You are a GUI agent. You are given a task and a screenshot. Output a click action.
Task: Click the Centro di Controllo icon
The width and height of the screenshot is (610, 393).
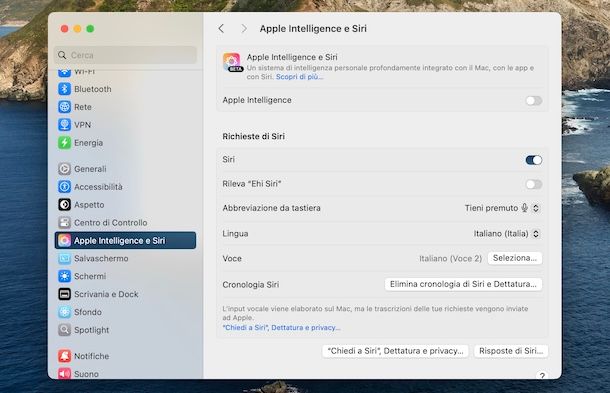tap(65, 223)
